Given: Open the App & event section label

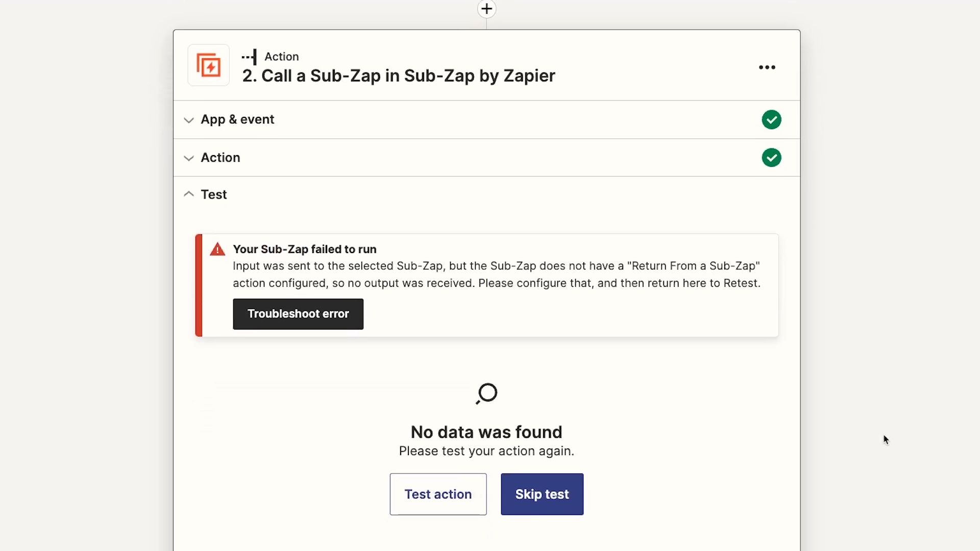Looking at the screenshot, I should click(237, 119).
